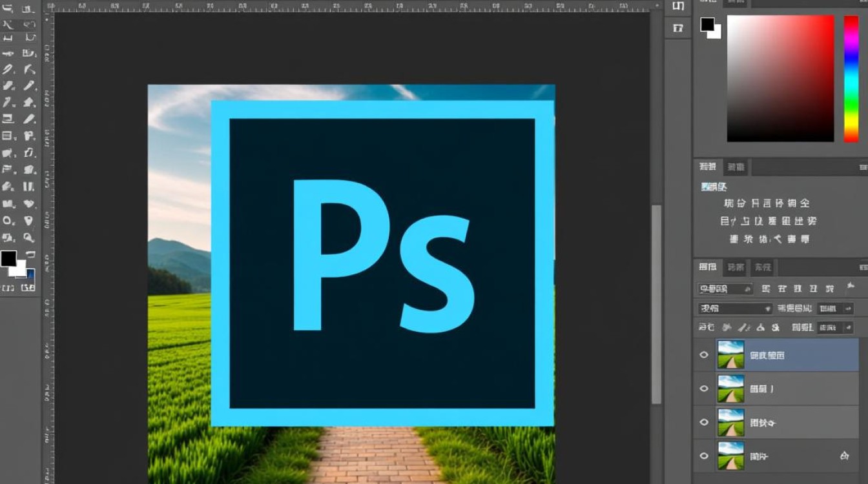This screenshot has height=484, width=868.
Task: Switch to the second tab beside the Layers tab
Action: (736, 267)
